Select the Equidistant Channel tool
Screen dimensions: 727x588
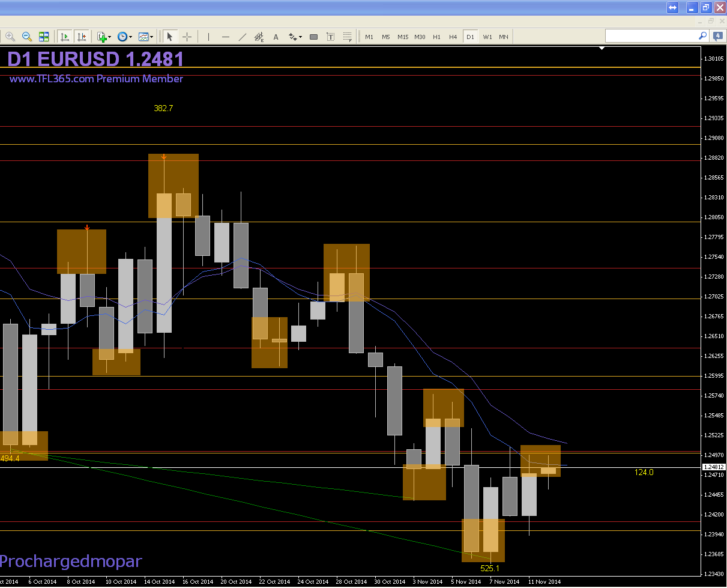[259, 37]
